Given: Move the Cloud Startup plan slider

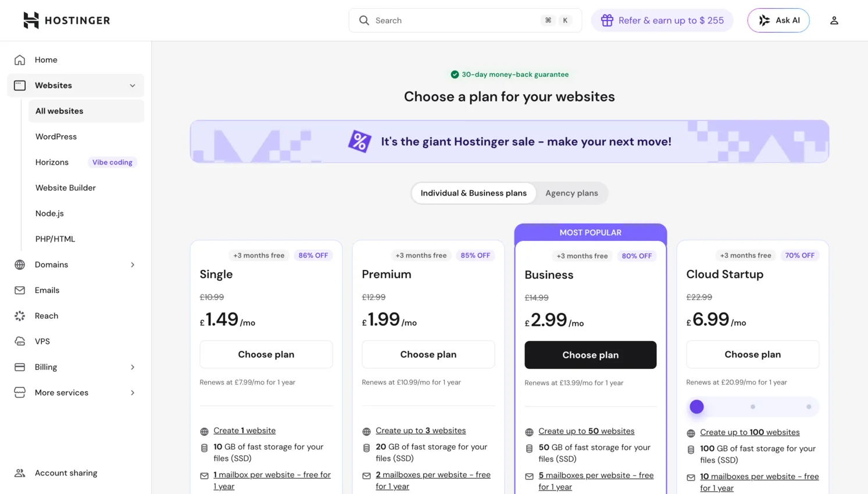Looking at the screenshot, I should [x=696, y=406].
